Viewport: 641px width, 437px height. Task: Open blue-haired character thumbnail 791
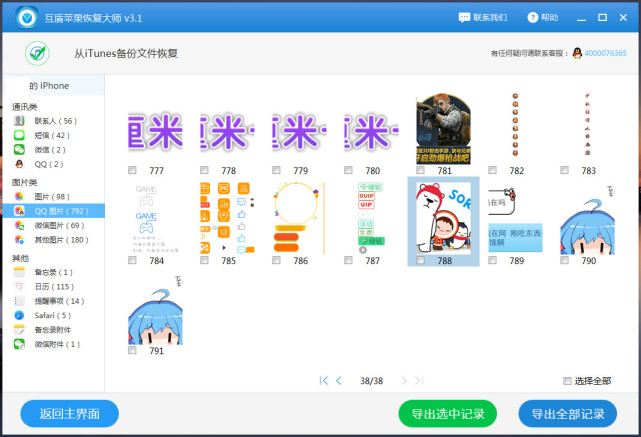point(155,310)
